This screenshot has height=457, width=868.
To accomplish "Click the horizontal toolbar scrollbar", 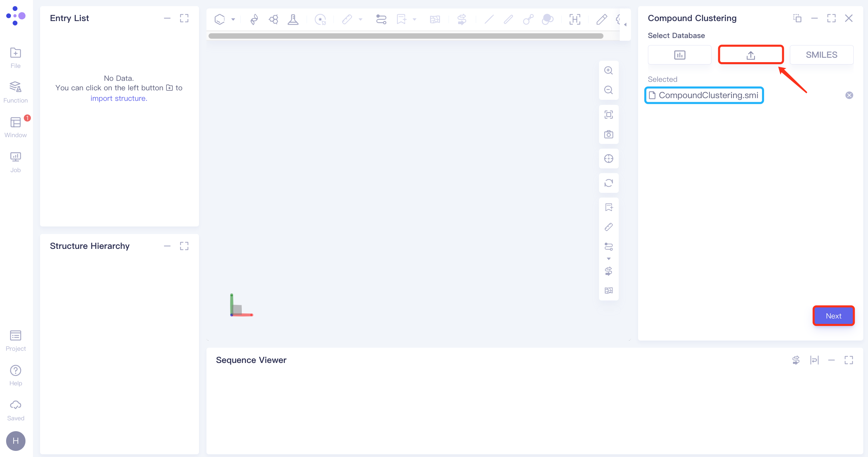I will point(406,36).
